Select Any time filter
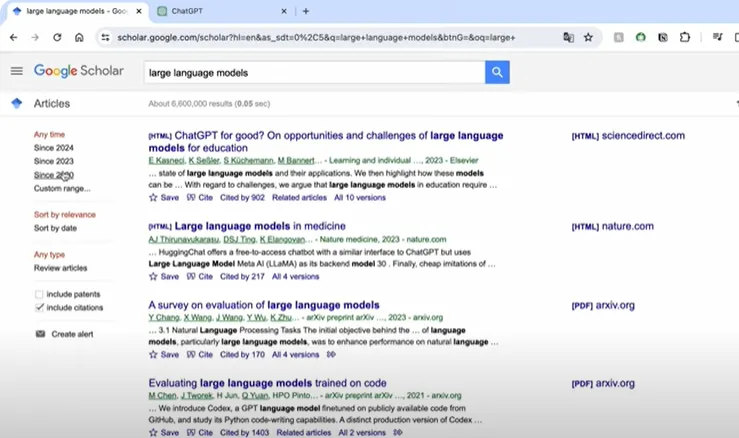This screenshot has height=438, width=739. 49,134
